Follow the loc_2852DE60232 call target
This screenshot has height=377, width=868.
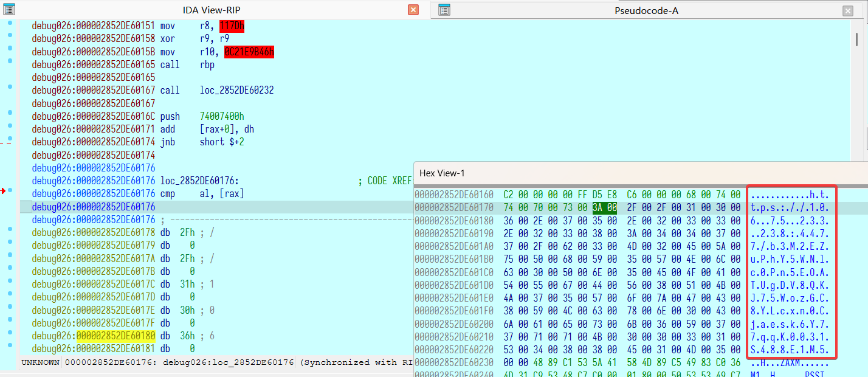pyautogui.click(x=236, y=90)
